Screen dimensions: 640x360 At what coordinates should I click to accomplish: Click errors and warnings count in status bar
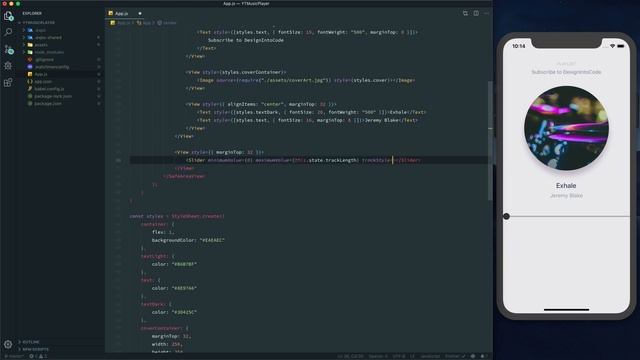pos(38,356)
